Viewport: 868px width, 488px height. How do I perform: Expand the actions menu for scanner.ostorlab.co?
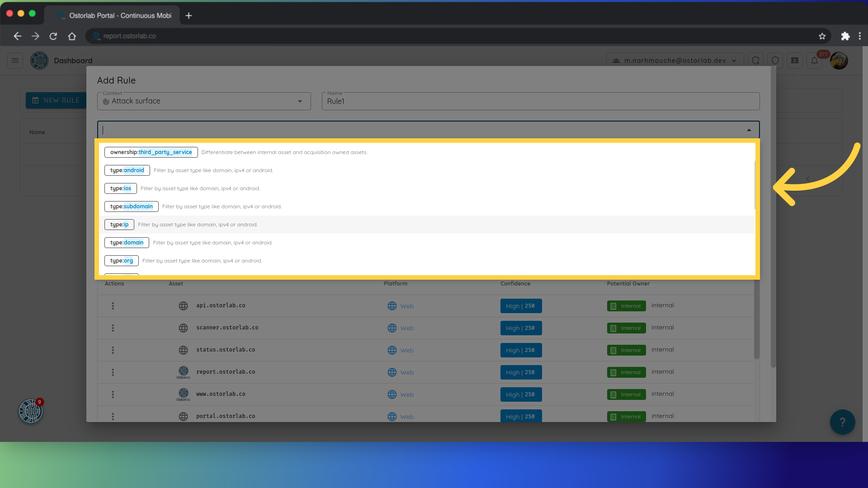click(113, 328)
